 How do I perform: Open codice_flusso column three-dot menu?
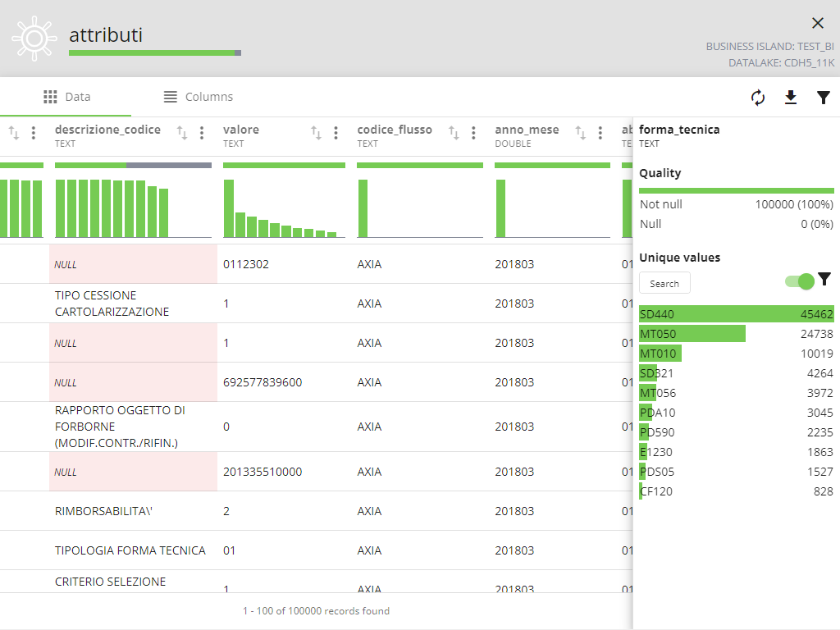[x=473, y=133]
